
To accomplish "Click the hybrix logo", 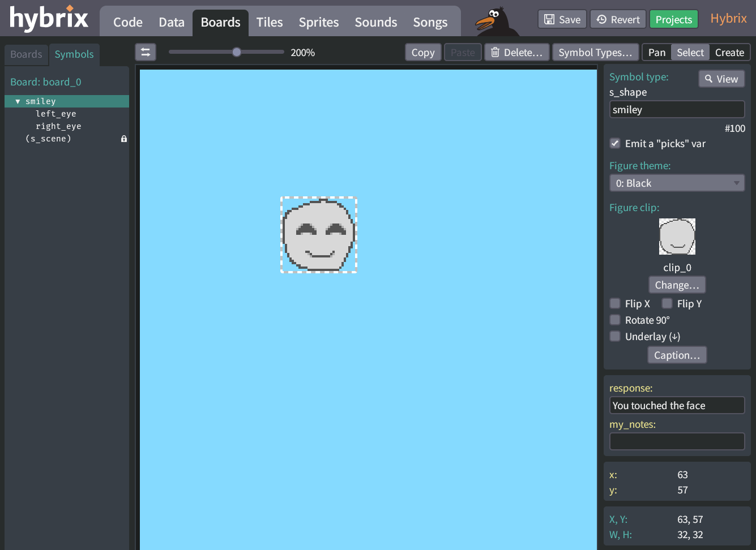I will pos(49,18).
